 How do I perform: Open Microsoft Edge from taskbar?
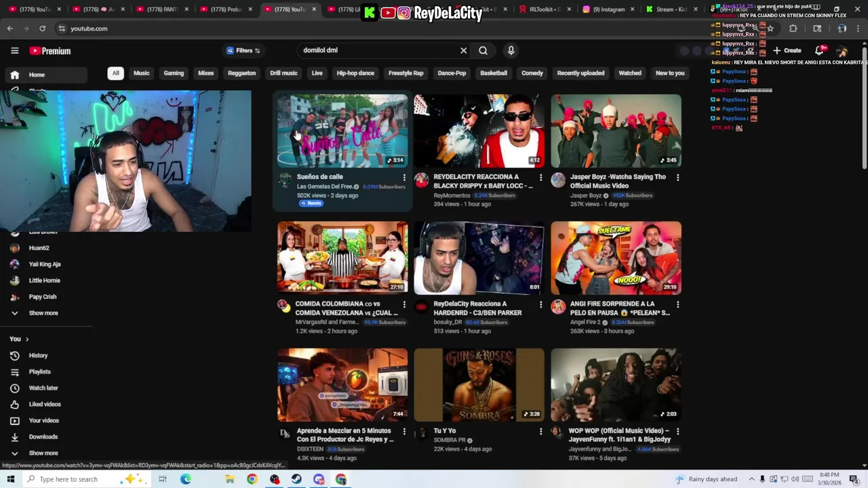click(185, 479)
